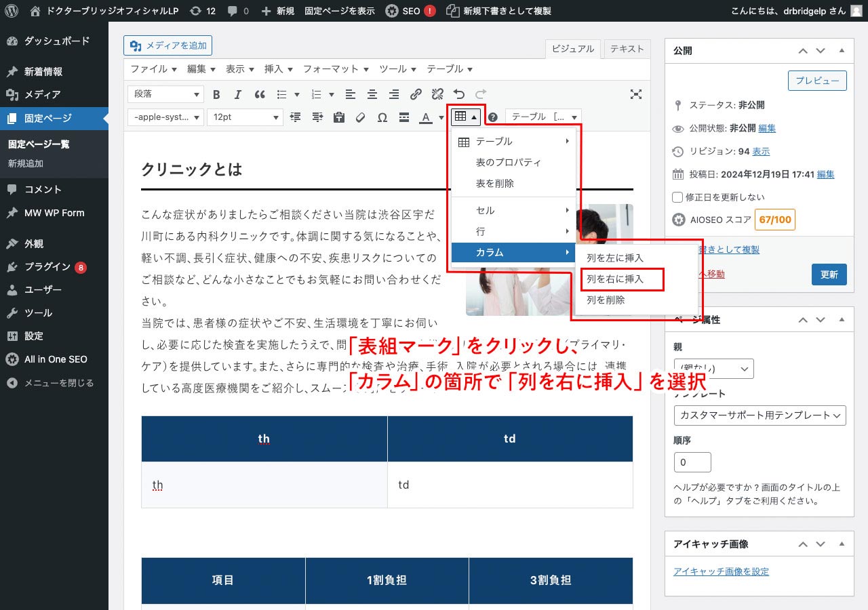Click the Bold formatting icon
Viewport: 868px width, 610px height.
(x=216, y=95)
